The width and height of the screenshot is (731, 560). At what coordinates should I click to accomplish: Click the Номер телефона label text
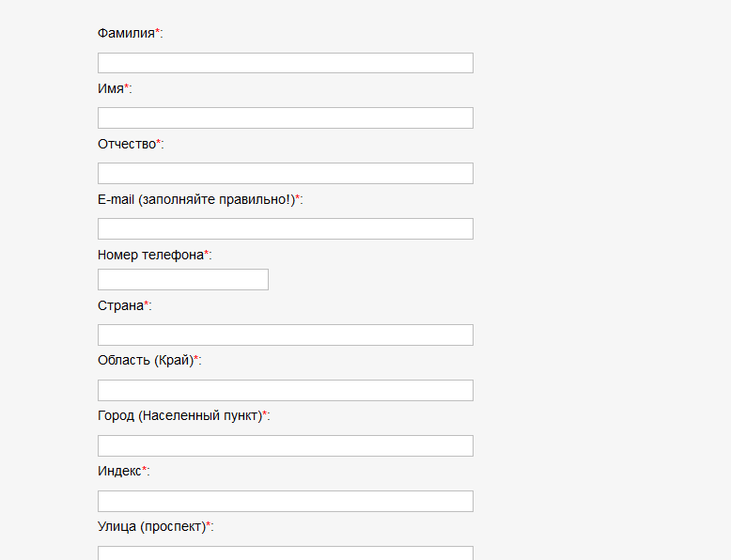click(150, 255)
